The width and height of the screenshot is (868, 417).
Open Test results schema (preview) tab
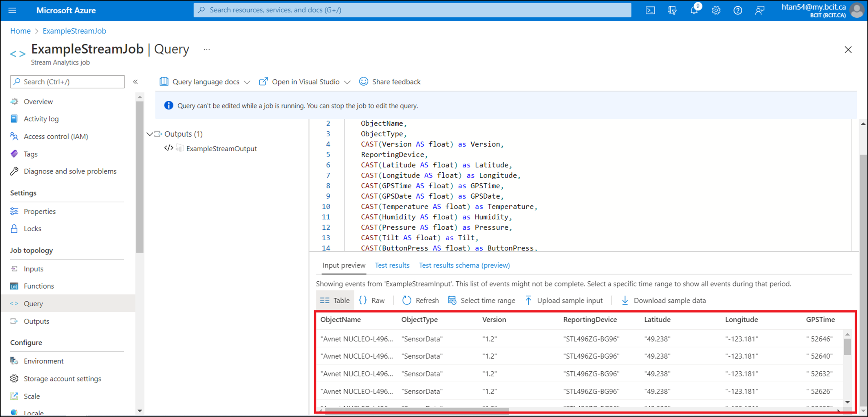[x=464, y=265]
